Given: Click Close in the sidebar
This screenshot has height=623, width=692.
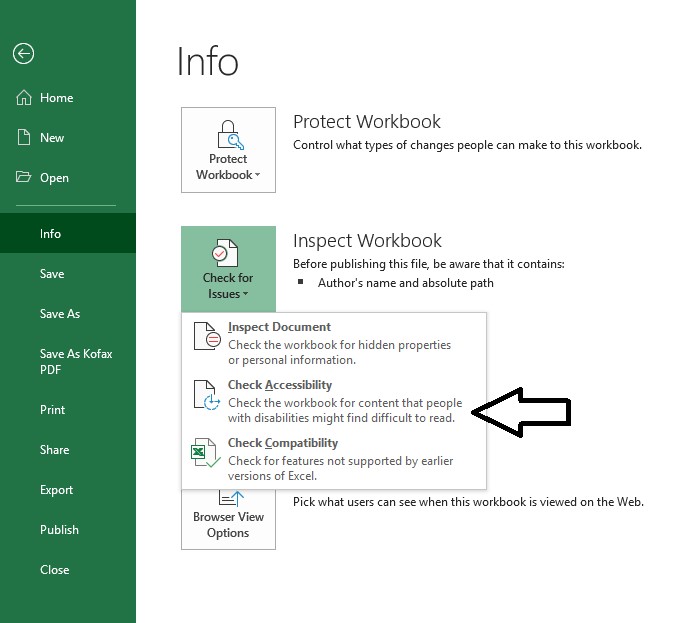Looking at the screenshot, I should [x=68, y=570].
